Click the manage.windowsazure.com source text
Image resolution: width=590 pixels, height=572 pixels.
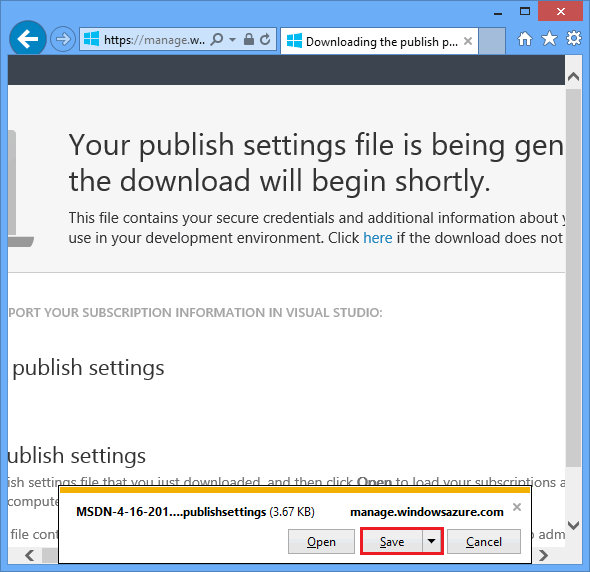click(427, 512)
